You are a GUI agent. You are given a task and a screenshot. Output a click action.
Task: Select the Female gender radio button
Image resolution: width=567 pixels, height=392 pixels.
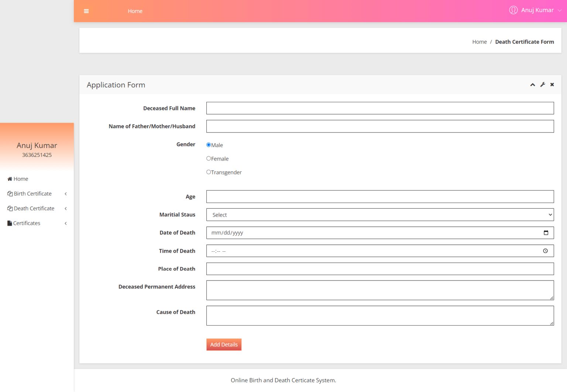(x=209, y=158)
